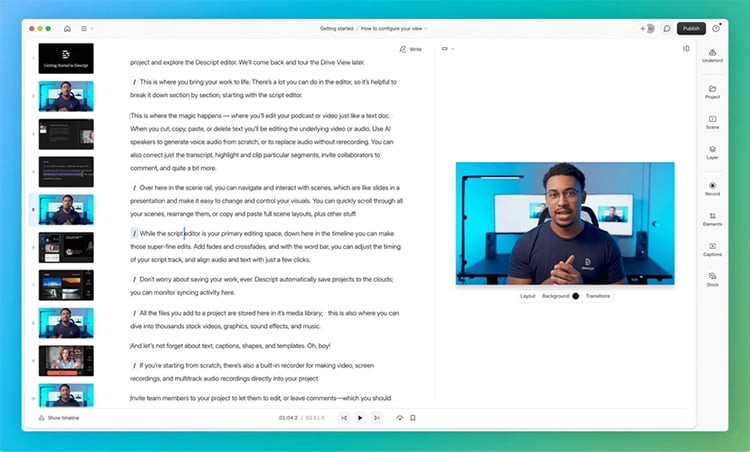Open the Stock media panel
Viewport: 750px width, 452px height.
click(x=712, y=280)
